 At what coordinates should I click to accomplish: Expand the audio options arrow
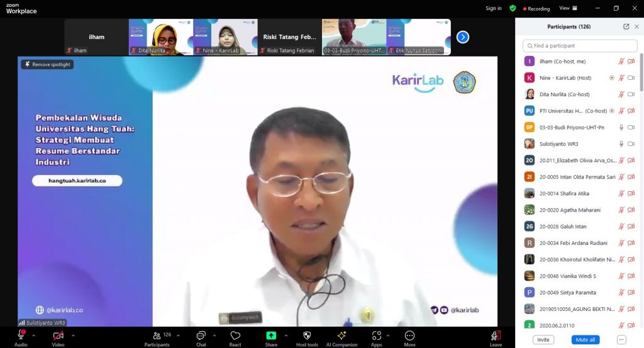(x=34, y=335)
